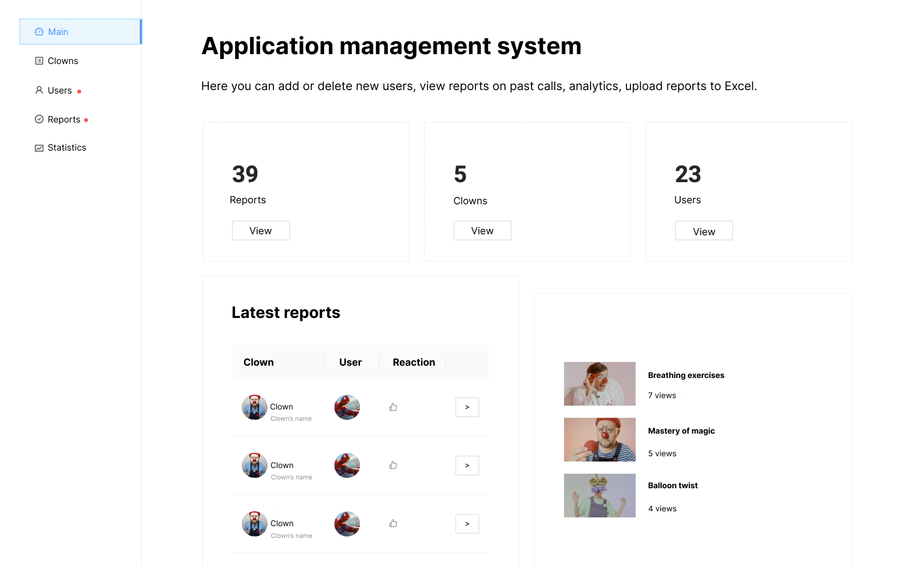This screenshot has height=566, width=924.
Task: Click the Main dashboard icon in sidebar
Action: pos(39,32)
